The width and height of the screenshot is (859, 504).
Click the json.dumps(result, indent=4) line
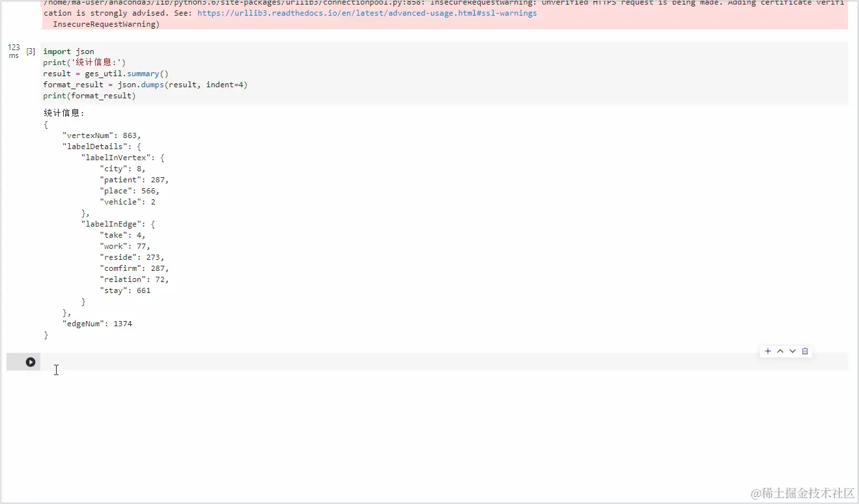click(x=146, y=85)
